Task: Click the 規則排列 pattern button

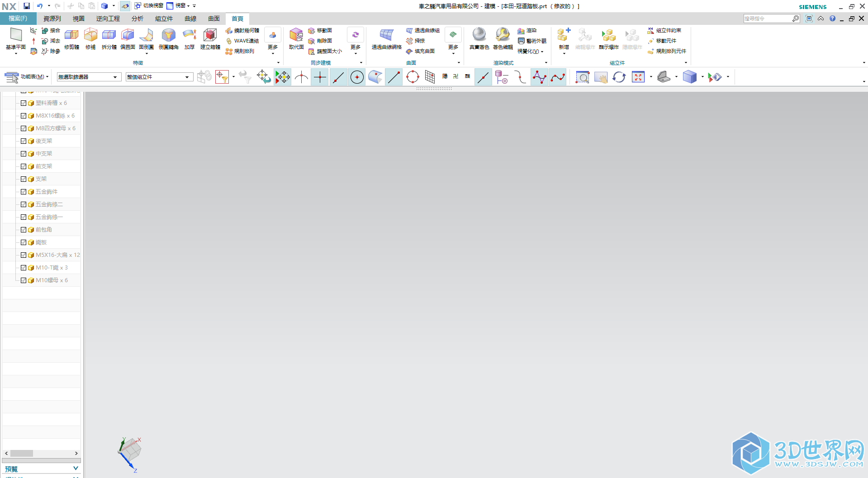Action: tap(240, 51)
